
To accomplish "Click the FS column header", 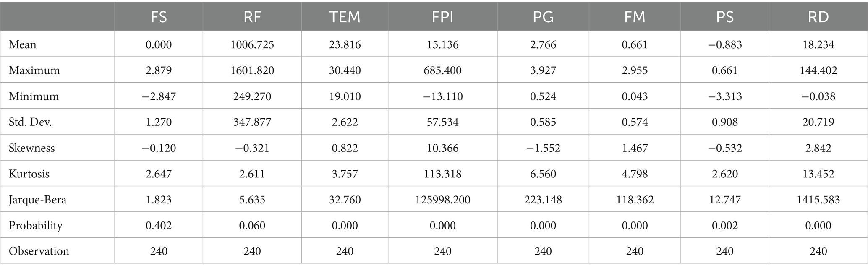I will [x=159, y=17].
